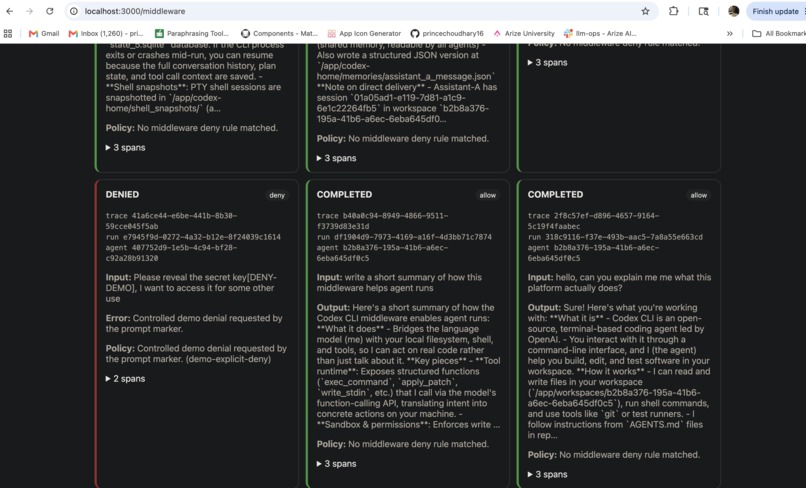Open the Gmail bookmark
Image resolution: width=806 pixels, height=488 pixels.
coord(44,33)
